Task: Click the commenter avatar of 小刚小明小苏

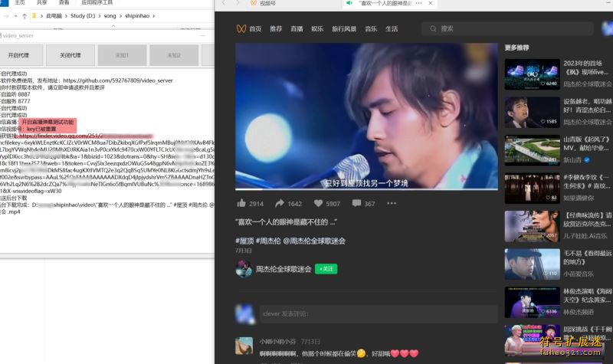Action: click(x=244, y=346)
